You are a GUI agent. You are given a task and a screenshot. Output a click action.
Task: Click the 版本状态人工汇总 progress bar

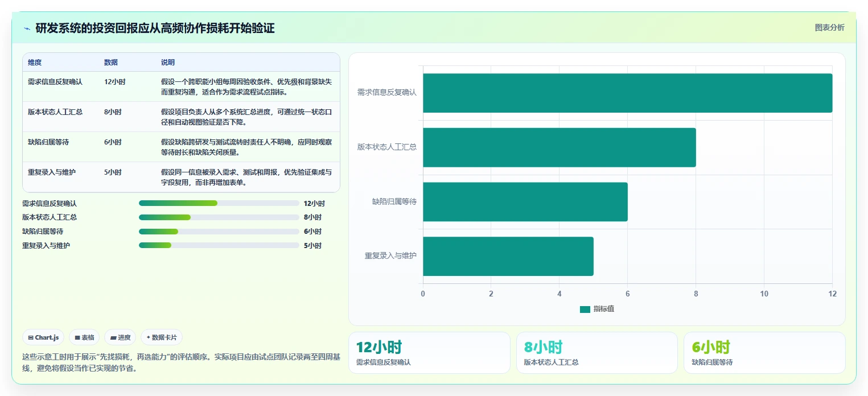point(219,217)
